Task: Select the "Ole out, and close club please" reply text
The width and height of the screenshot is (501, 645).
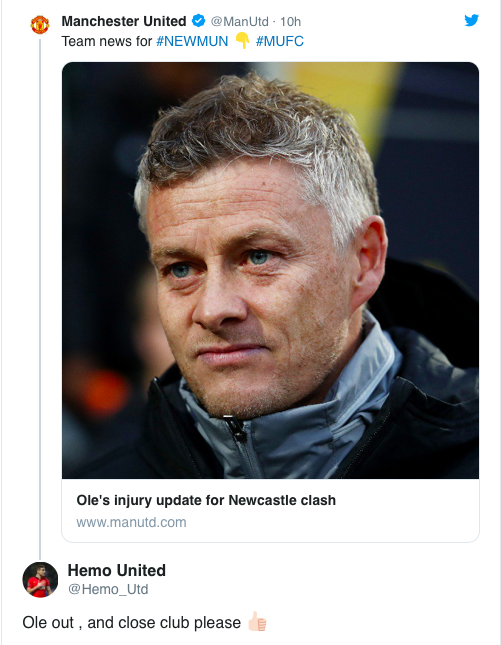Action: (x=132, y=622)
